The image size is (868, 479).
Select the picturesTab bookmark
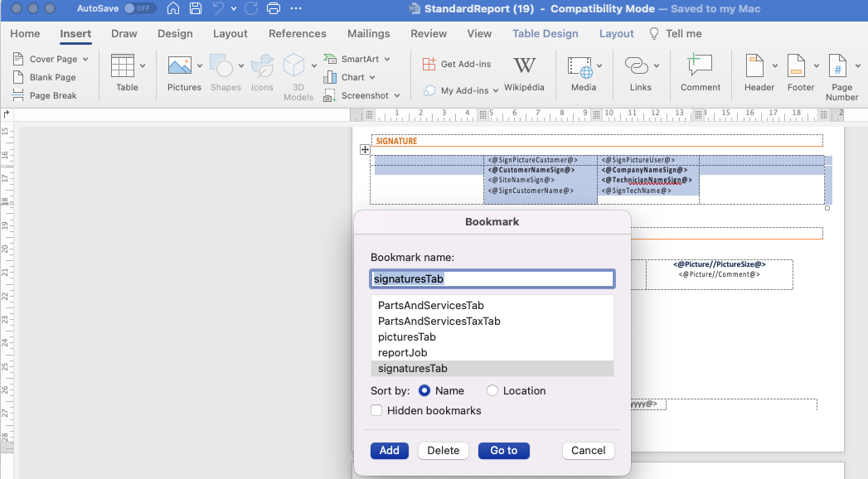(x=492, y=336)
